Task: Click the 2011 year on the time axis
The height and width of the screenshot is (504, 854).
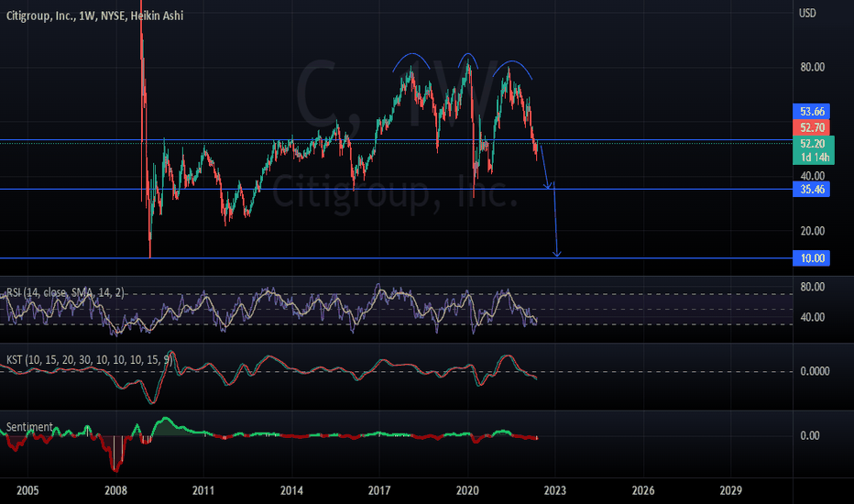Action: click(203, 490)
